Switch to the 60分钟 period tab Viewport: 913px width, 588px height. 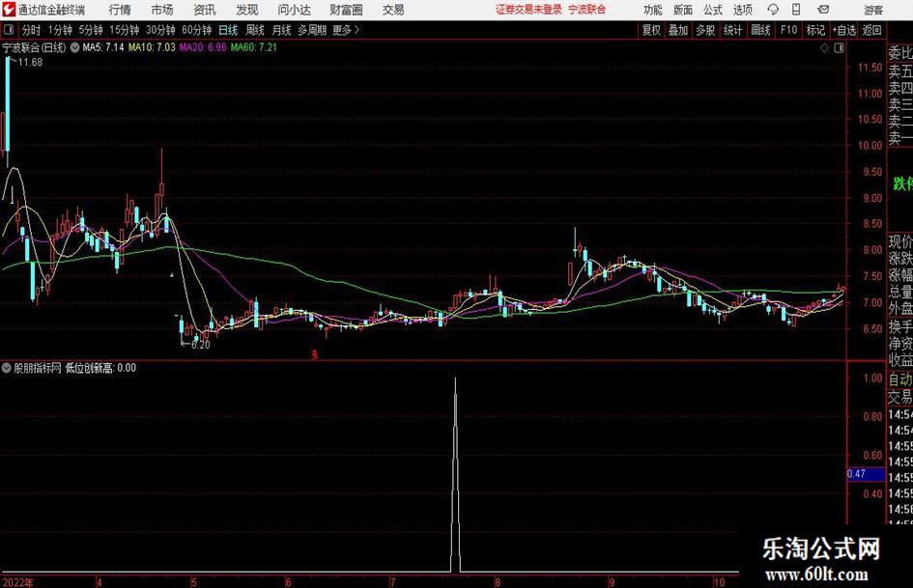197,30
